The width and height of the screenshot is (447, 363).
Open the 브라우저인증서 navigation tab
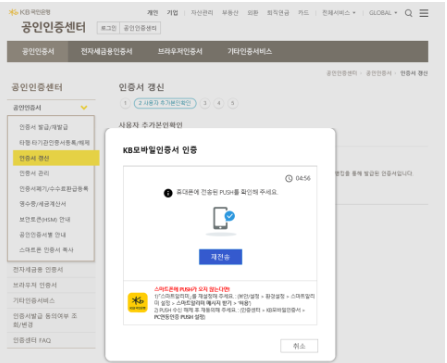[x=180, y=51]
